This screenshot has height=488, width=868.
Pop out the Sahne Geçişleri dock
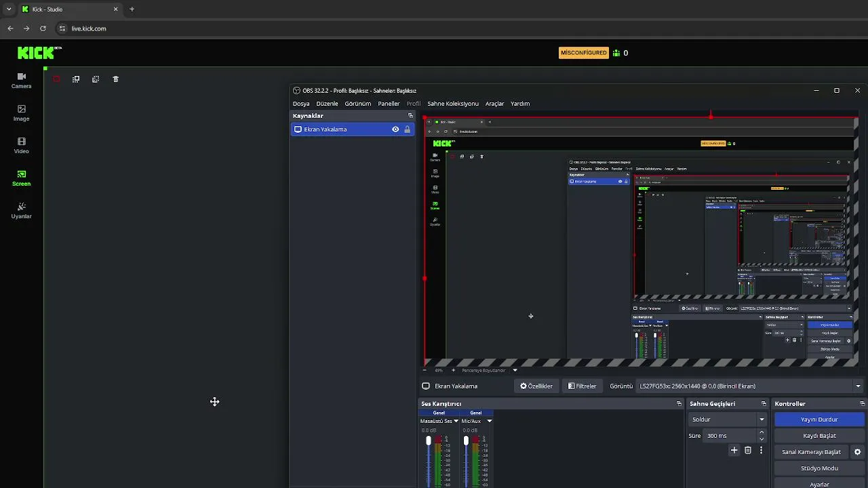pos(764,404)
